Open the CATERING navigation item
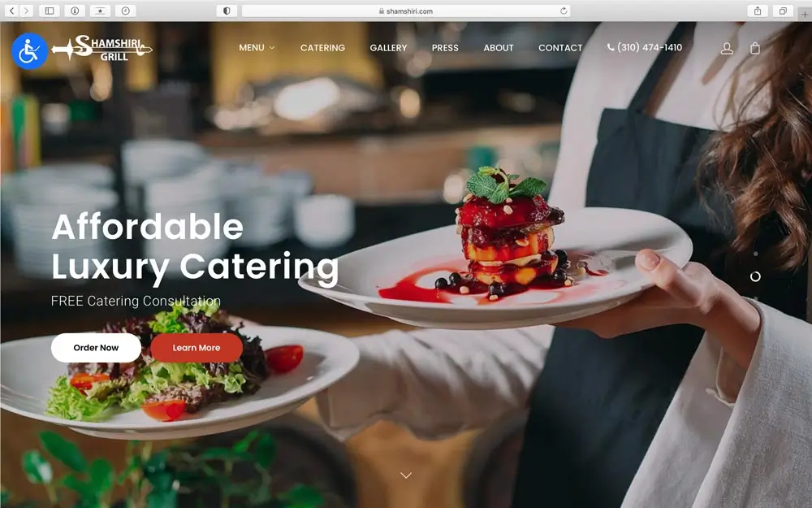The image size is (812, 508). point(322,48)
